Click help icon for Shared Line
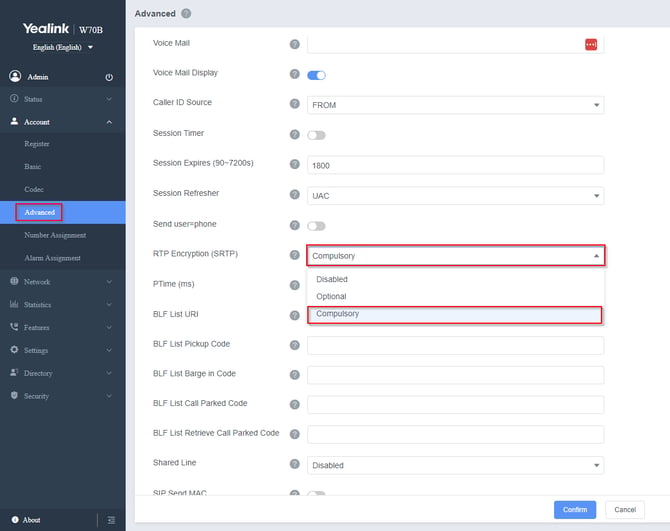 pyautogui.click(x=294, y=464)
